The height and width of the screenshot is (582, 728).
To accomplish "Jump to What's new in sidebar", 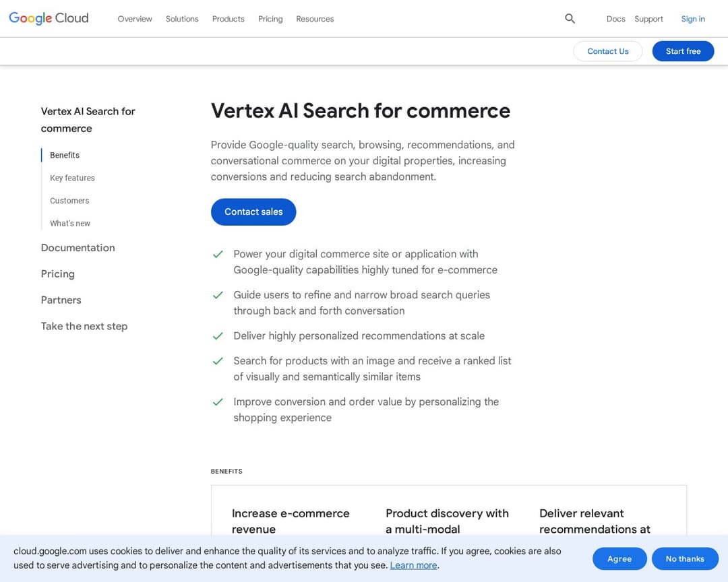I will (69, 223).
